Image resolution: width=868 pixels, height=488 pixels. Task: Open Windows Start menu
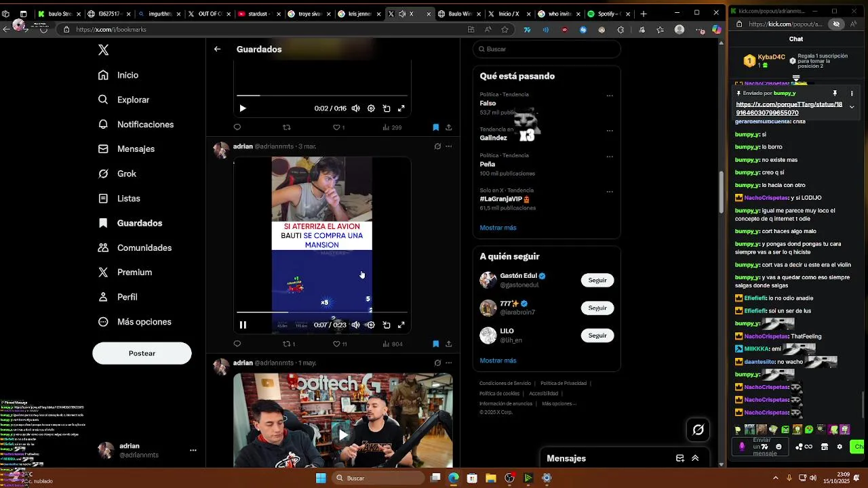pos(321,478)
